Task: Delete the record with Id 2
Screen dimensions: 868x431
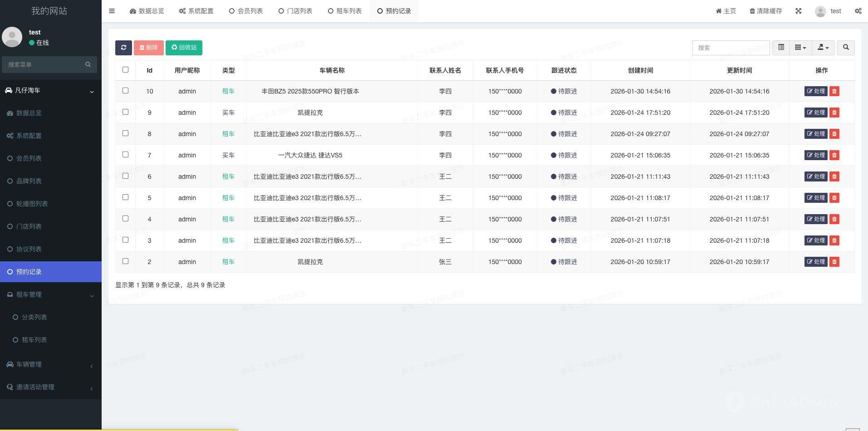Action: (834, 262)
